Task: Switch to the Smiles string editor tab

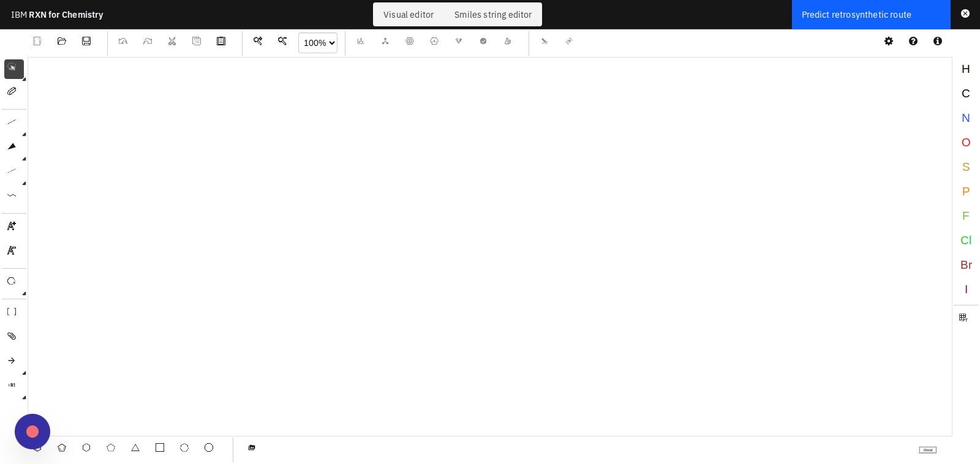Action: click(493, 15)
